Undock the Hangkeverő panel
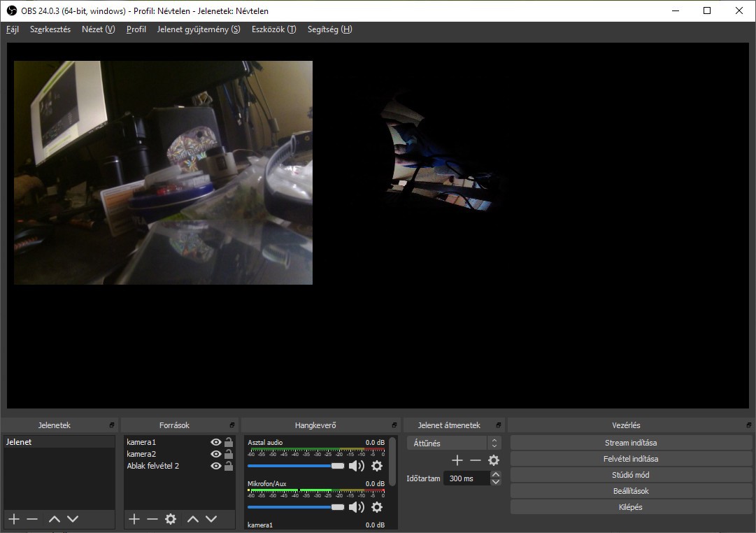 tap(394, 425)
